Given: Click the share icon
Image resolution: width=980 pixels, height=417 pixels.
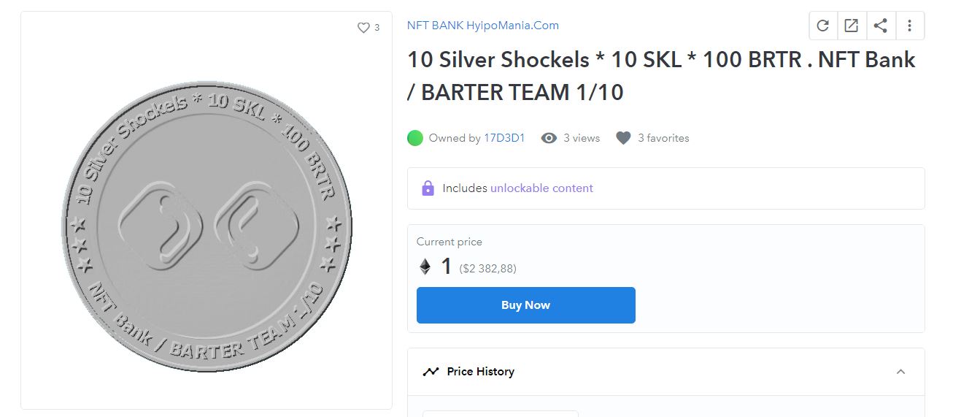Looking at the screenshot, I should pos(881,26).
